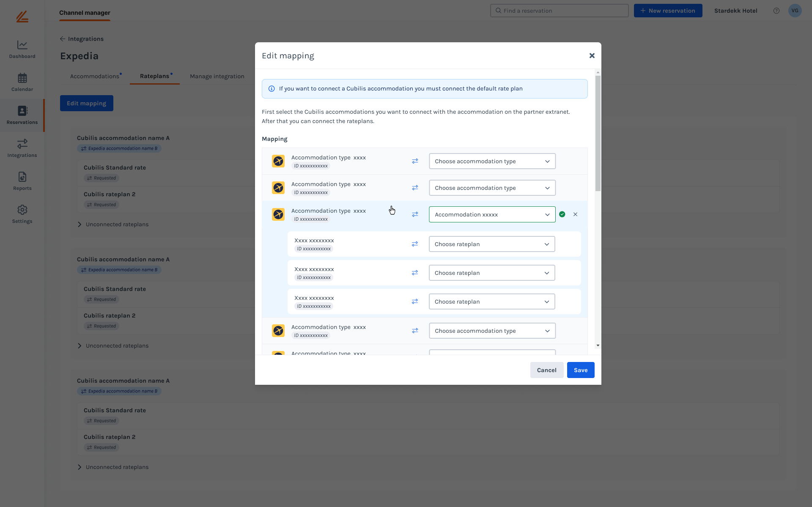Open the Calendar sidebar icon

click(x=22, y=82)
